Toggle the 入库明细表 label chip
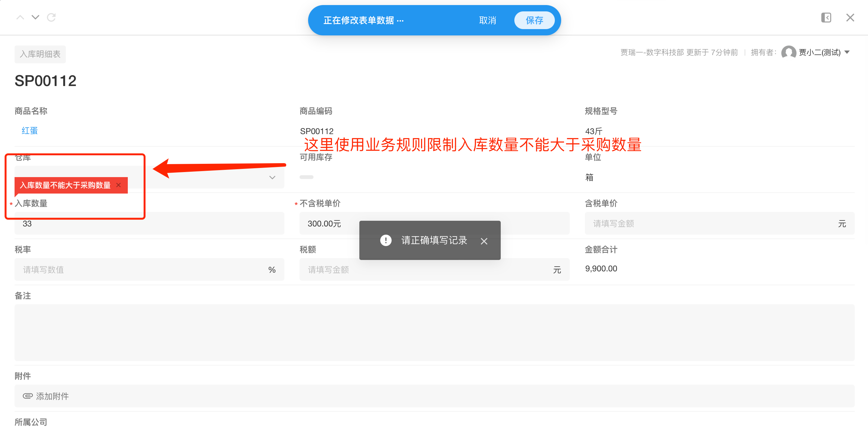868x432 pixels. [40, 54]
